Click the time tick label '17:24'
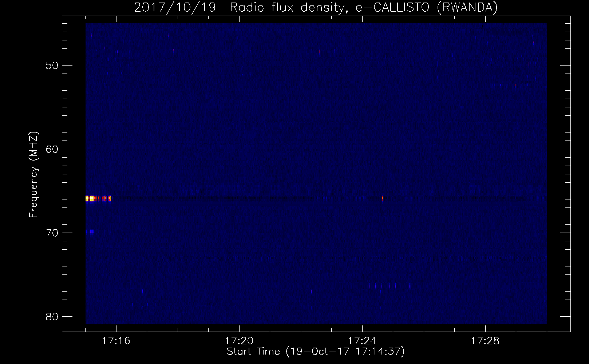Viewport: 589px width, 364px height. (x=362, y=341)
